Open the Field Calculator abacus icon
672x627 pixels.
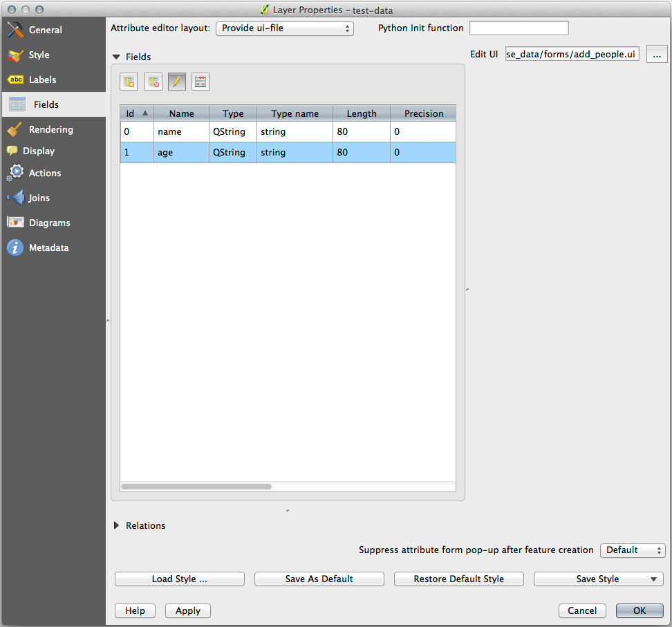point(200,82)
